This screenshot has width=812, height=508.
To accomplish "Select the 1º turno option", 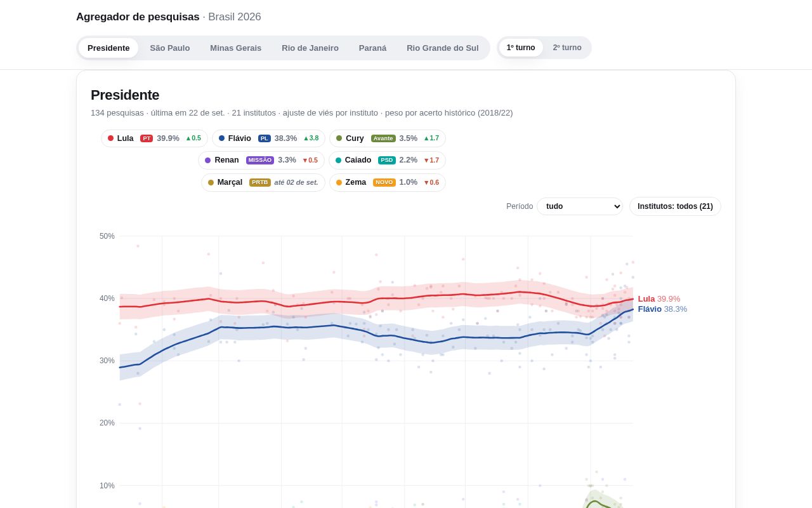I will pos(521,48).
